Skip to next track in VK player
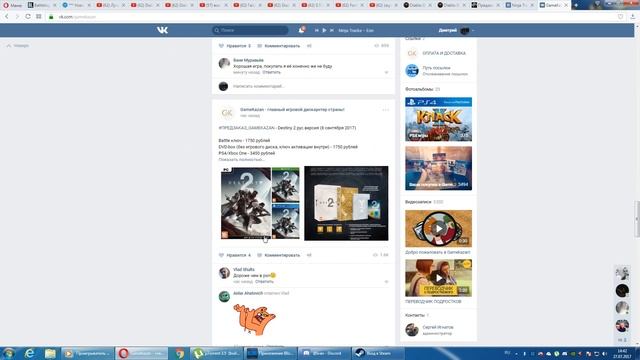This screenshot has width=640, height=360. [x=332, y=30]
